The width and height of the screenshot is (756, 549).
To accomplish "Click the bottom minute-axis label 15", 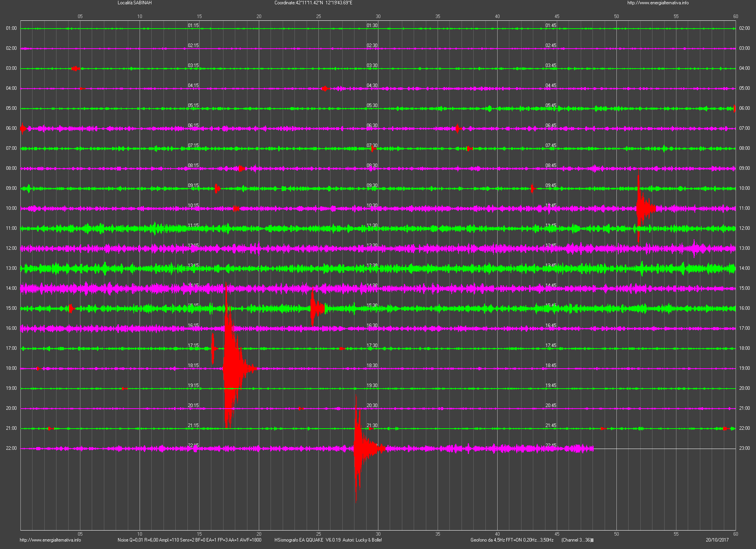I will click(x=199, y=534).
